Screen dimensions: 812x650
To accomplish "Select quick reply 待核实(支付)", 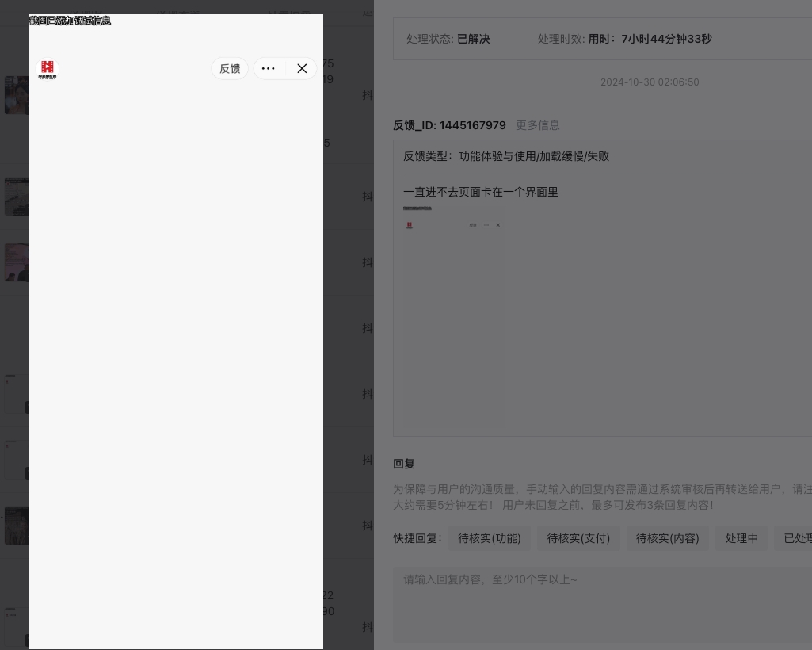I will pos(578,538).
